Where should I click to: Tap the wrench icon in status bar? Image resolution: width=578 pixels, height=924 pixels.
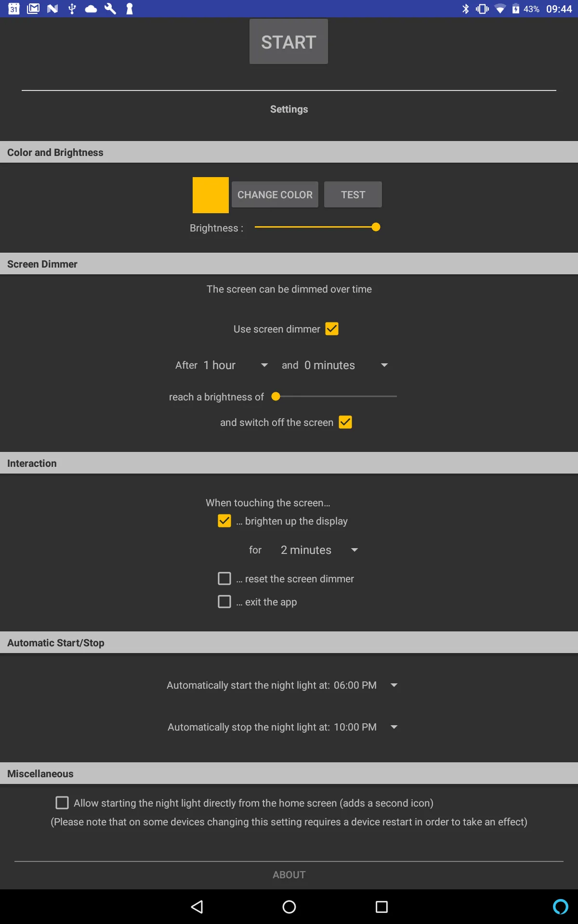click(x=110, y=9)
